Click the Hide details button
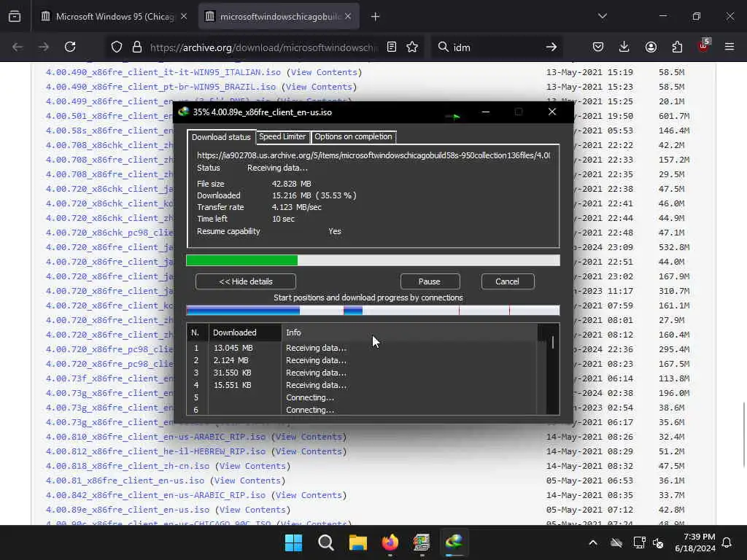747x560 pixels. pyautogui.click(x=245, y=281)
